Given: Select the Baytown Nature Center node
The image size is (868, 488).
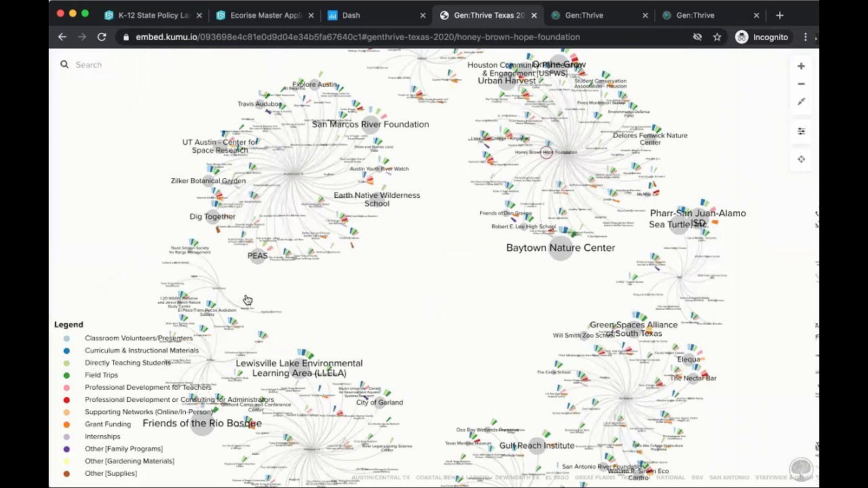Looking at the screenshot, I should [x=561, y=248].
